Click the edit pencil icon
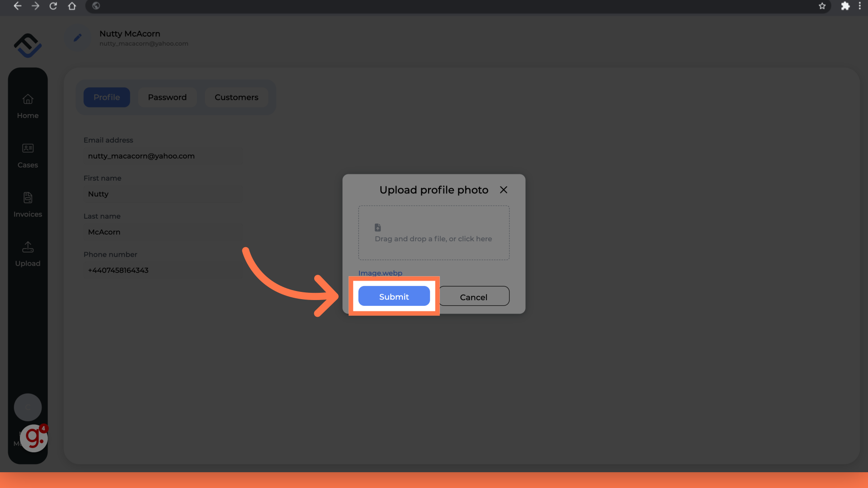868x488 pixels. click(77, 38)
